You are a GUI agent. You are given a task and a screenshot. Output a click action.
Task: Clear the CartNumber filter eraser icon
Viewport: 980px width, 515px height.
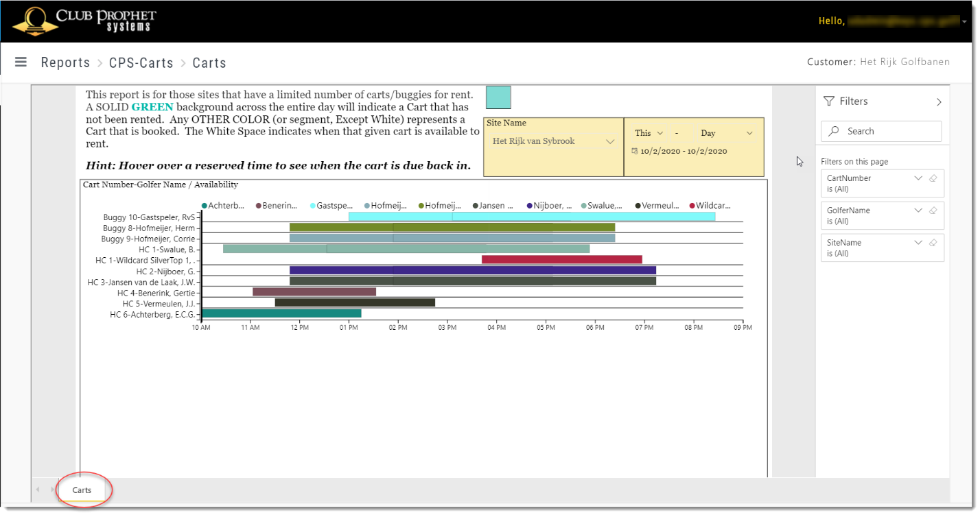point(933,178)
